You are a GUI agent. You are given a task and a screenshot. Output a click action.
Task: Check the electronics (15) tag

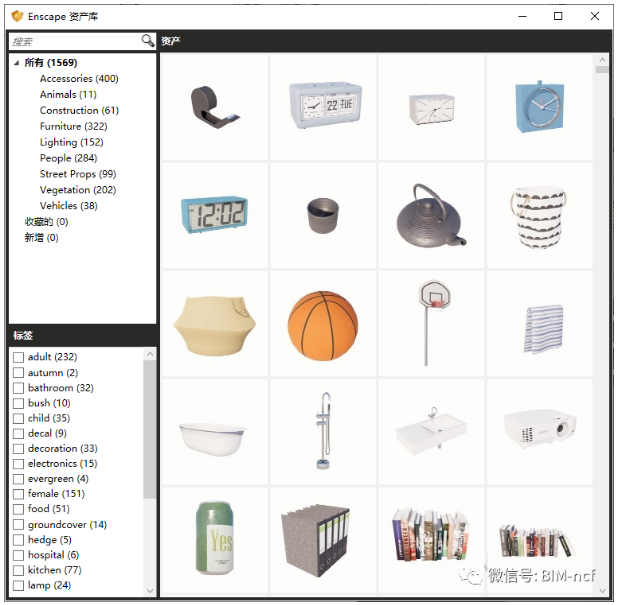(x=18, y=464)
